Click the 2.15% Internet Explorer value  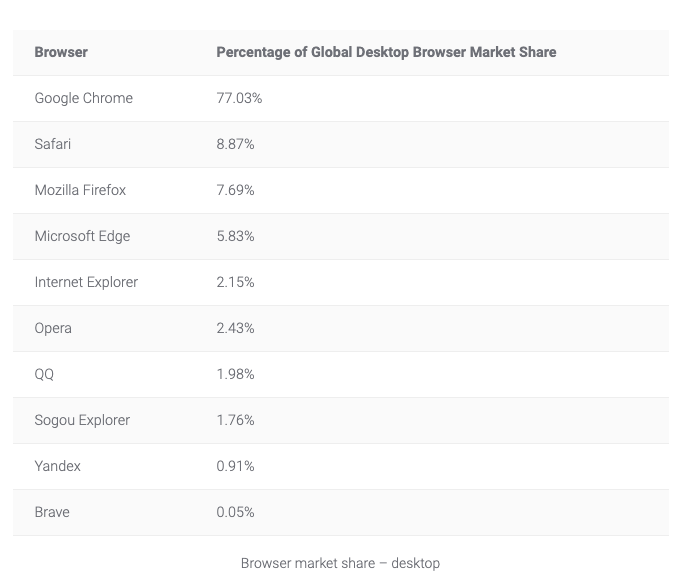tap(235, 282)
